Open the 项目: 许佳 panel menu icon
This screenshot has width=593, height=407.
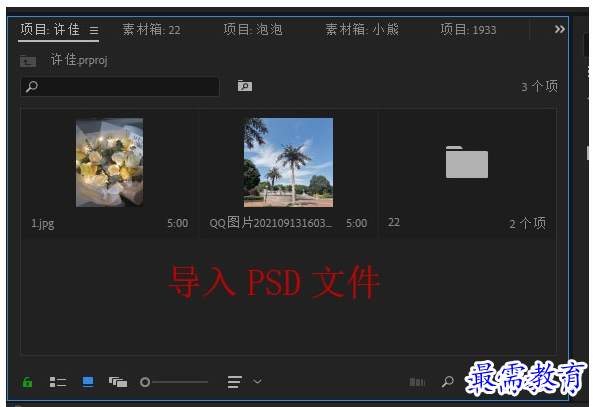pyautogui.click(x=94, y=30)
